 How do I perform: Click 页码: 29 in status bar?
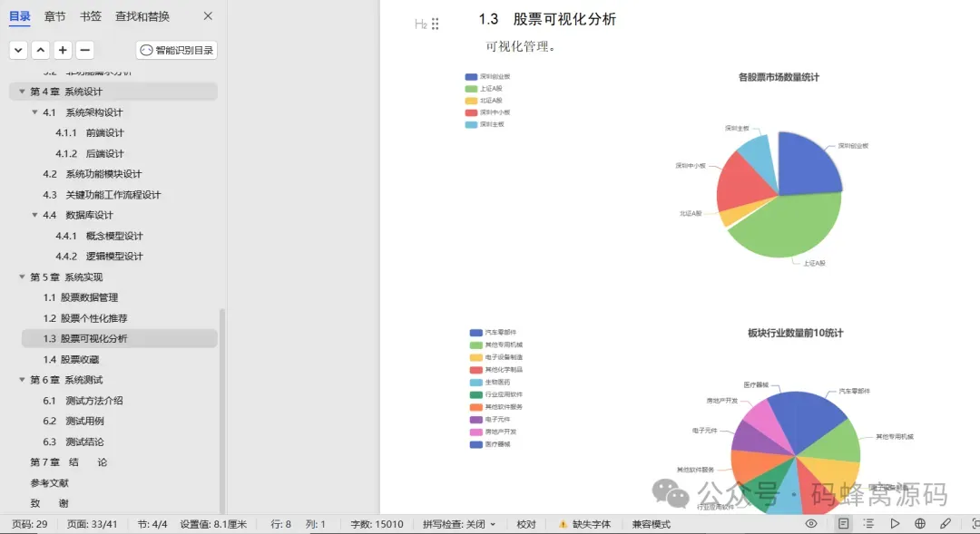click(29, 525)
